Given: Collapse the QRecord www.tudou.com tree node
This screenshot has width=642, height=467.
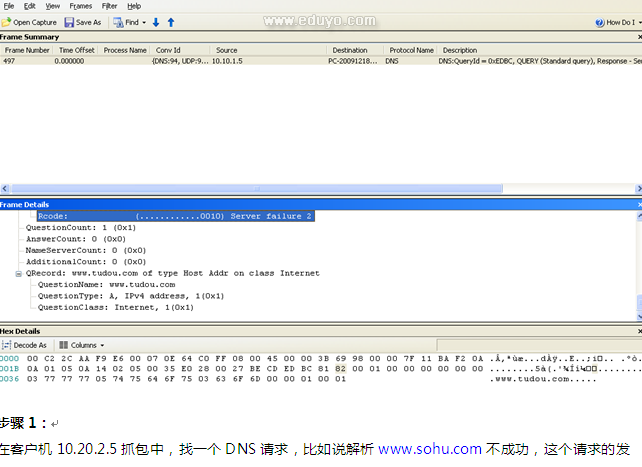Looking at the screenshot, I should 18,273.
